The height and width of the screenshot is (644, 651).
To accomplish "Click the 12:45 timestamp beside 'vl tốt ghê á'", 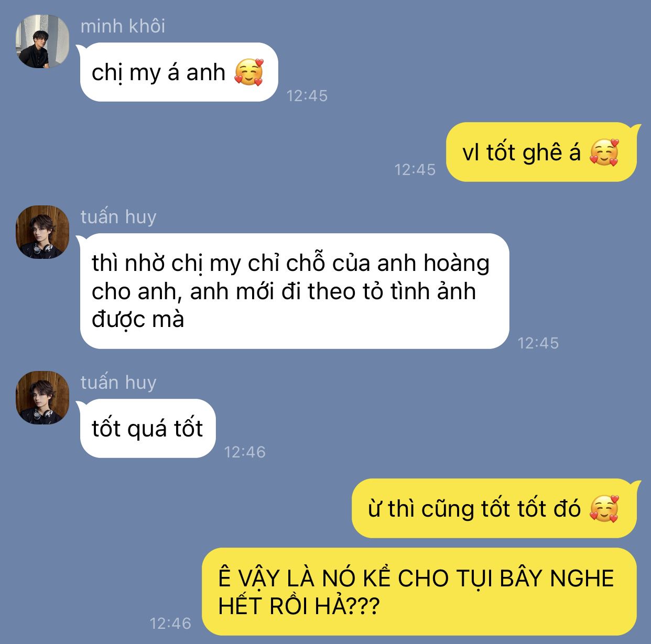I will (x=415, y=169).
